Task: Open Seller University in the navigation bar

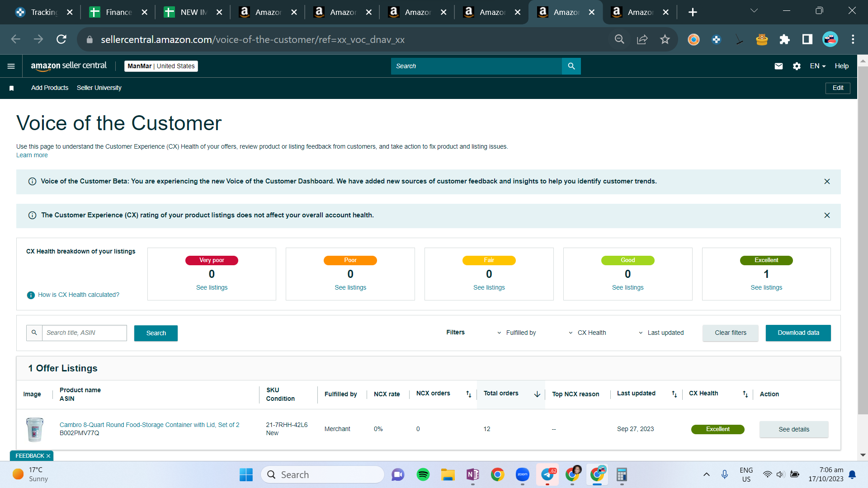Action: click(99, 88)
